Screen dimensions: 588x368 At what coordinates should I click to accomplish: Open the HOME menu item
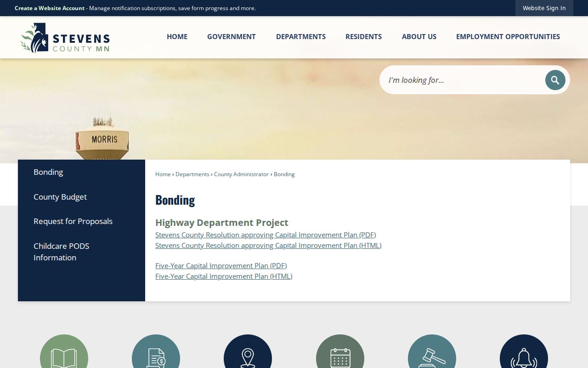pyautogui.click(x=177, y=37)
